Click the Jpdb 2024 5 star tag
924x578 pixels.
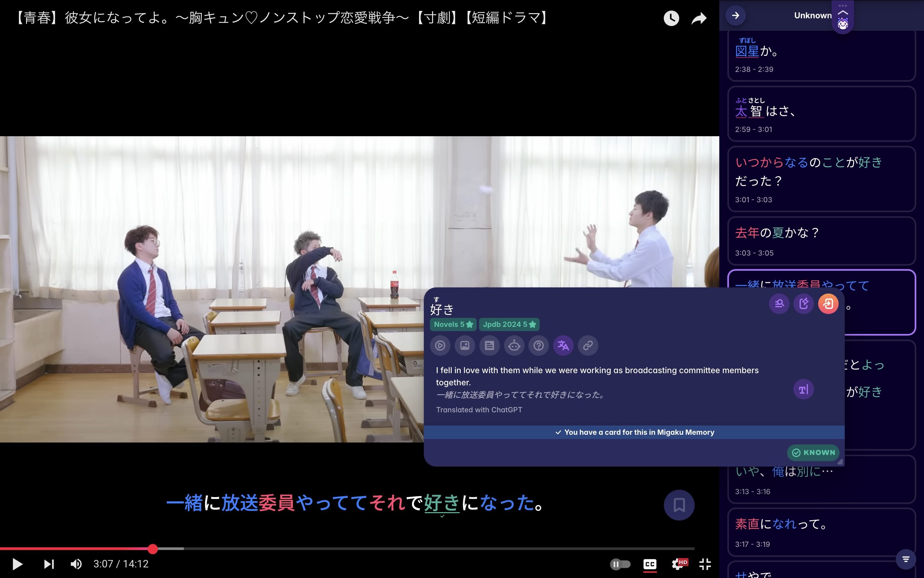[509, 324]
